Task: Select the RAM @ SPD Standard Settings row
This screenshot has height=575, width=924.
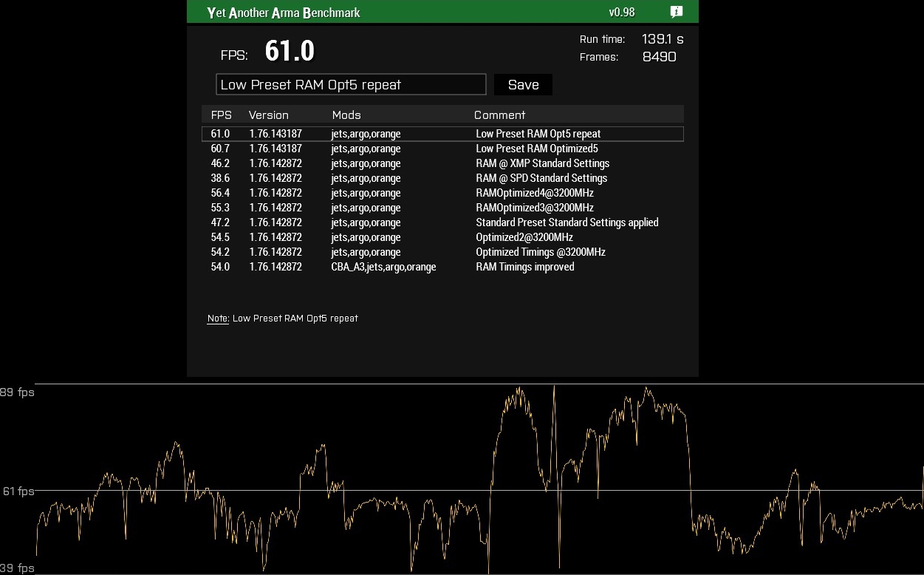Action: 442,178
